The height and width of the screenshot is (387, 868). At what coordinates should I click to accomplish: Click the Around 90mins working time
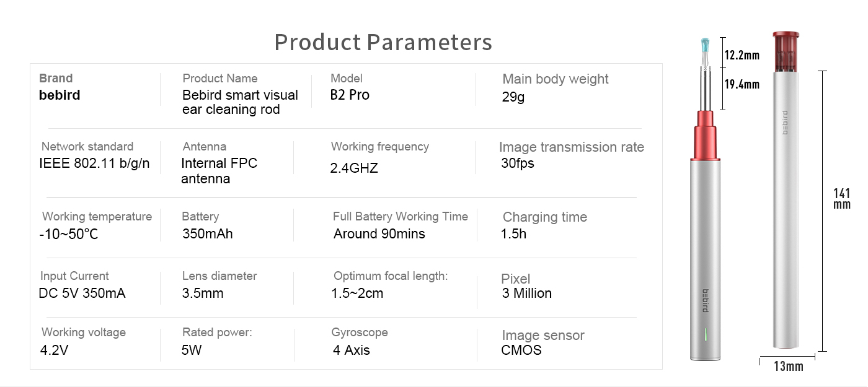click(x=379, y=234)
